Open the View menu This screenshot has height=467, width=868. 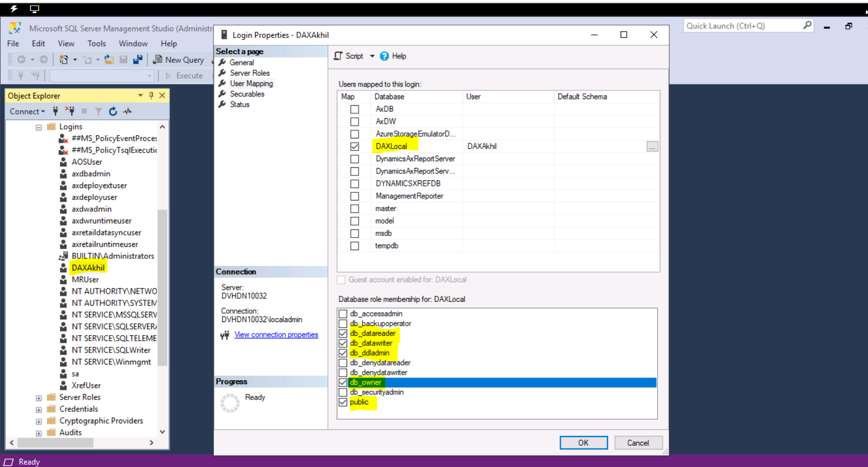pyautogui.click(x=66, y=44)
